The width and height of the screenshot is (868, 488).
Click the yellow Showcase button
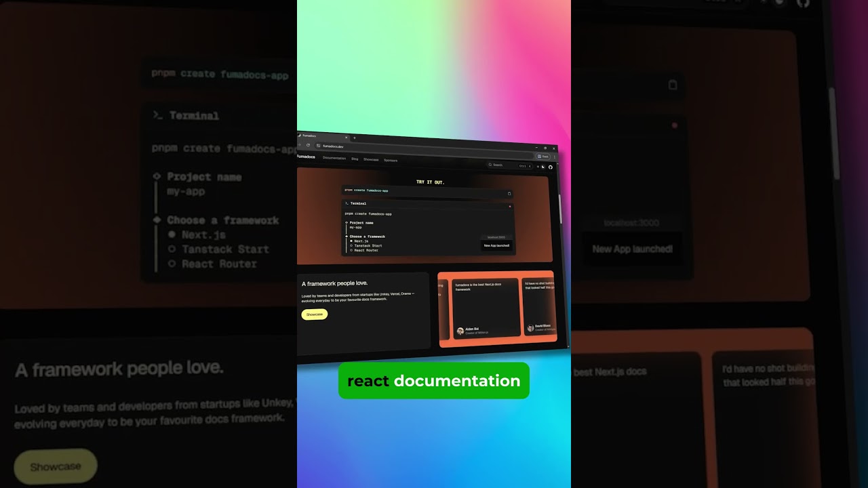tap(314, 314)
